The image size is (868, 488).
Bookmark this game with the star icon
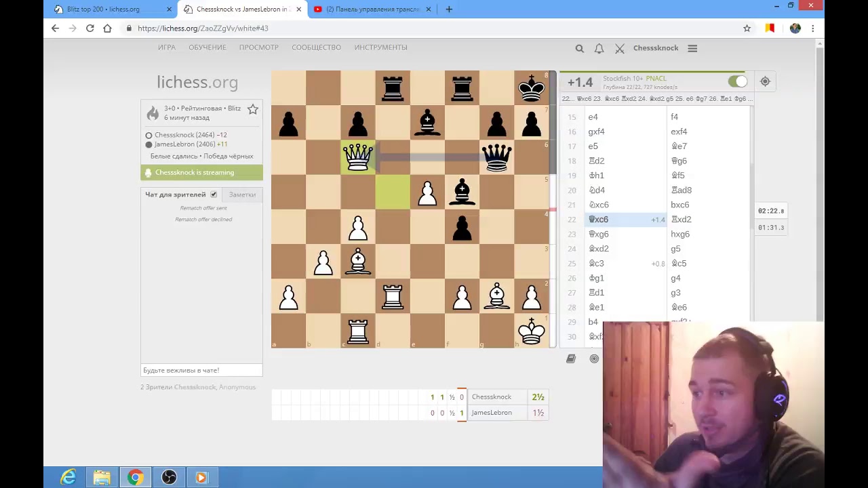[x=253, y=109]
